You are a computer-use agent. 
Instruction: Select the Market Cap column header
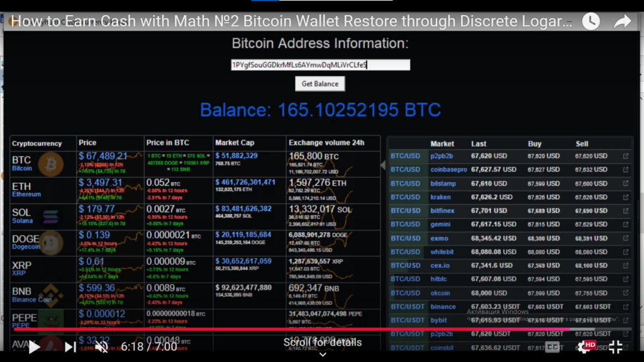(x=235, y=143)
